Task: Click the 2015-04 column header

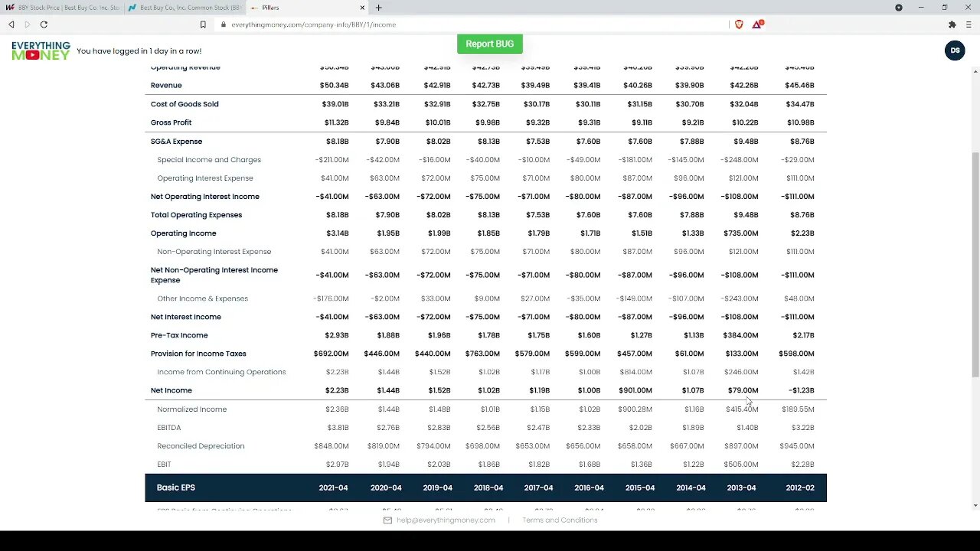Action: pyautogui.click(x=640, y=487)
